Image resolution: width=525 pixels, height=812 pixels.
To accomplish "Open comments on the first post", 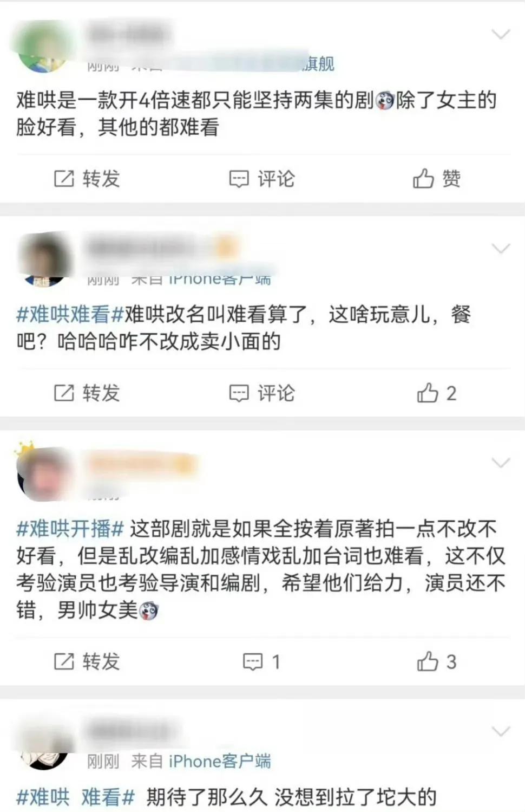I will [262, 179].
